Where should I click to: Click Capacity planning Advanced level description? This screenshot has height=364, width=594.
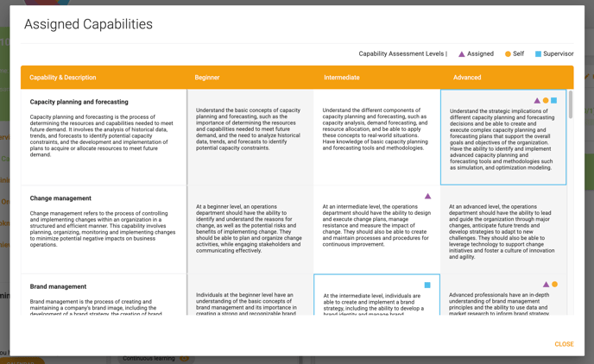pos(502,139)
